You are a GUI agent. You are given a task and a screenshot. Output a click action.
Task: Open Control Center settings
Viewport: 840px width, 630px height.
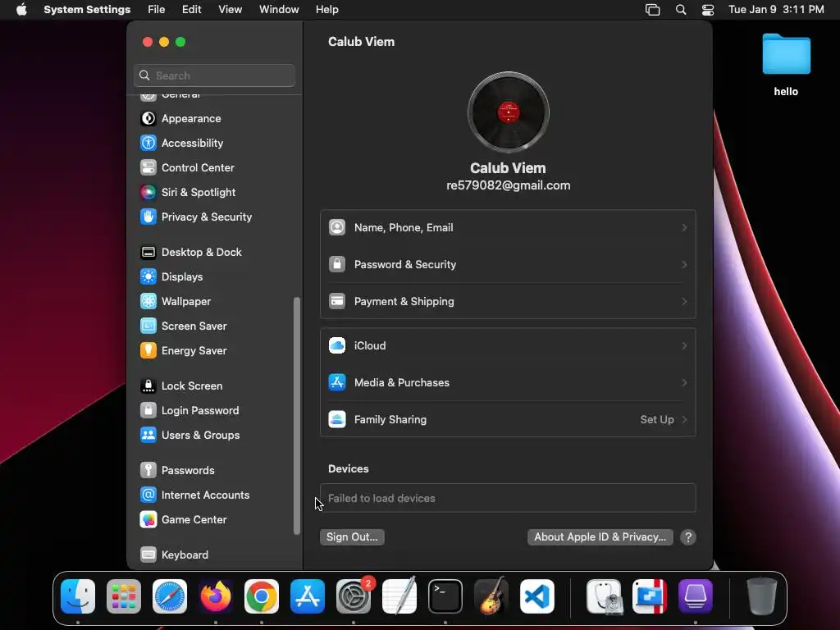click(x=214, y=167)
